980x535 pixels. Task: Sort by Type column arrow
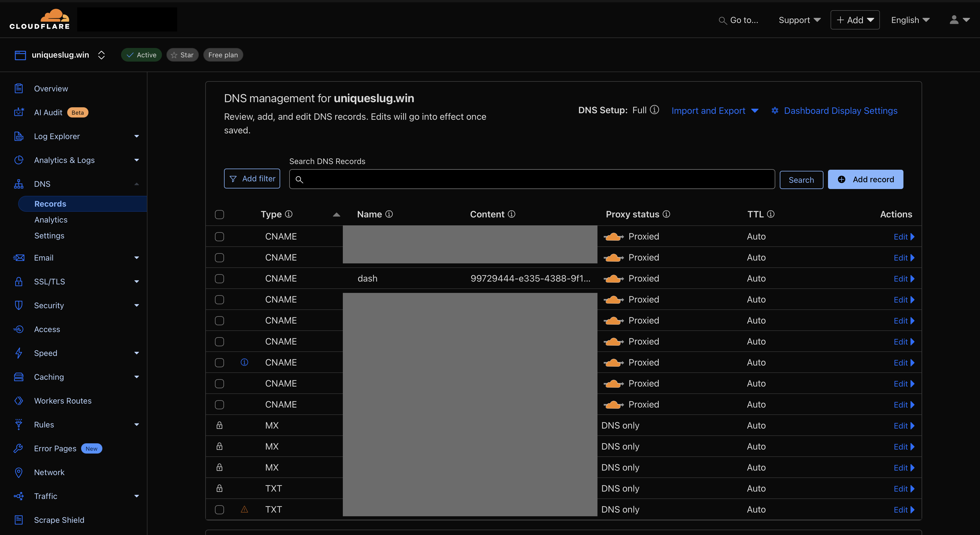336,214
